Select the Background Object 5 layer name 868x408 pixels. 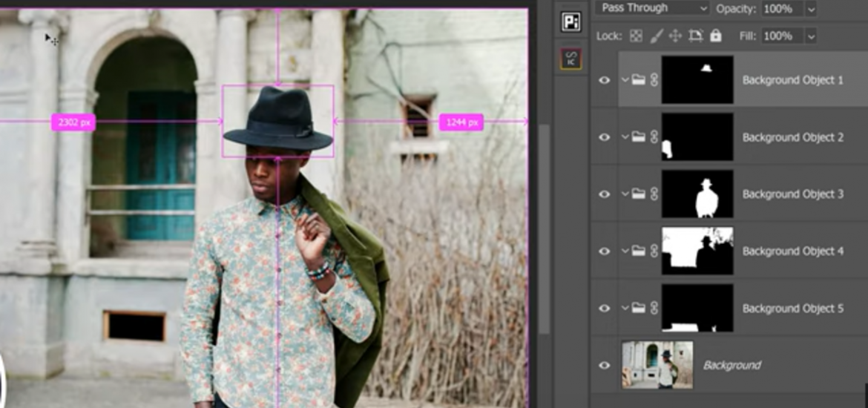point(793,309)
